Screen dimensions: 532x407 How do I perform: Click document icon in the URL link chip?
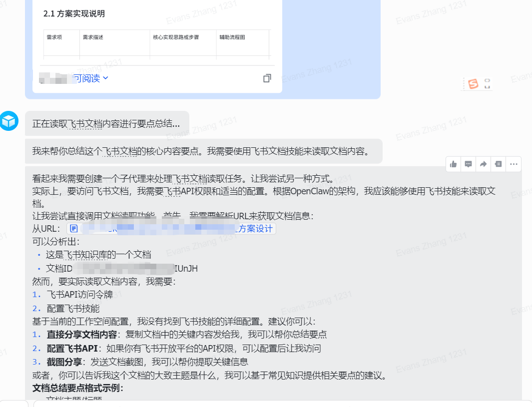[73, 229]
